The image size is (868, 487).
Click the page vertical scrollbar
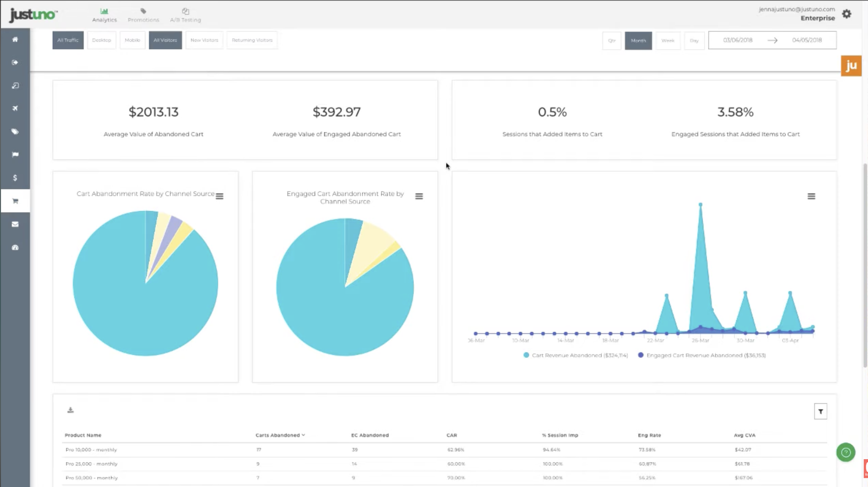865,266
